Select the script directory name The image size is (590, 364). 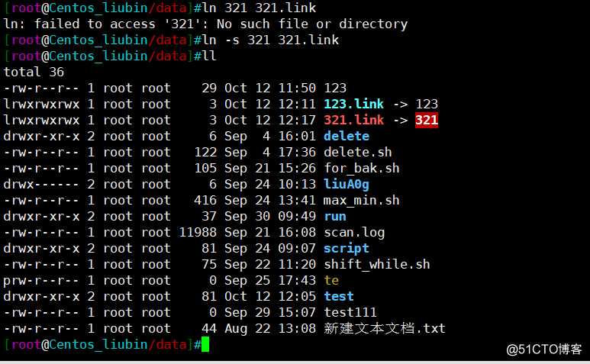point(347,249)
